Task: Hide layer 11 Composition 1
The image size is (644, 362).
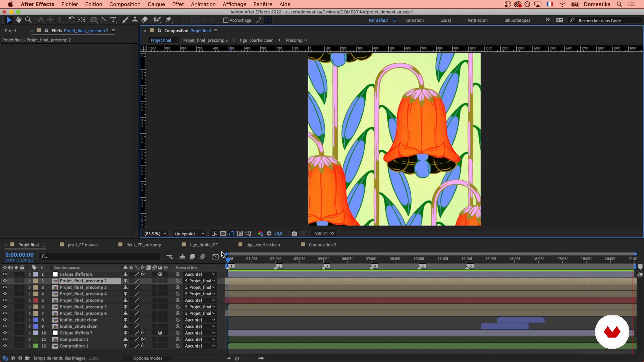Action: tap(5, 339)
